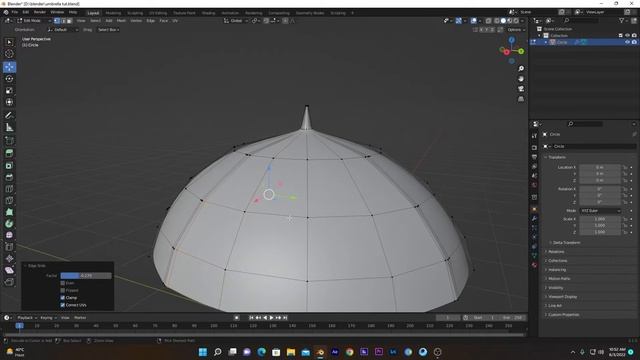Open the Global transform orientation dropdown
This screenshot has width=640, height=360.
tap(236, 20)
